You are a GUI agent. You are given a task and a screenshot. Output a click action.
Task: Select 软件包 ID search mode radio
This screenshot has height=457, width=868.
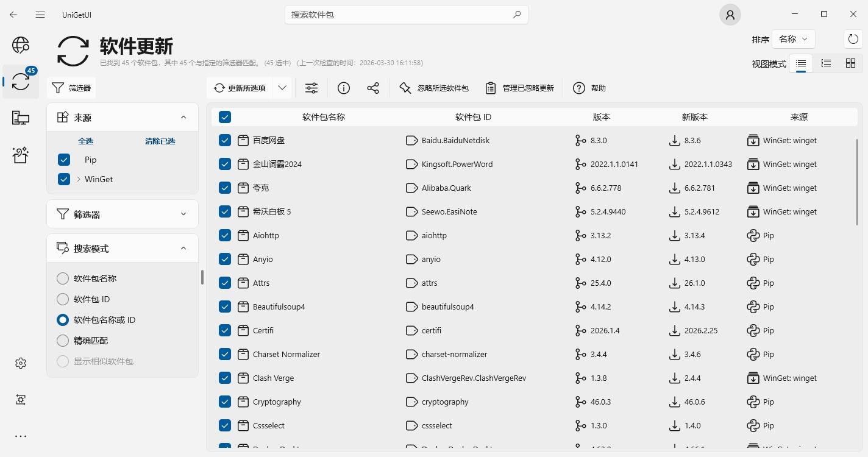point(63,300)
